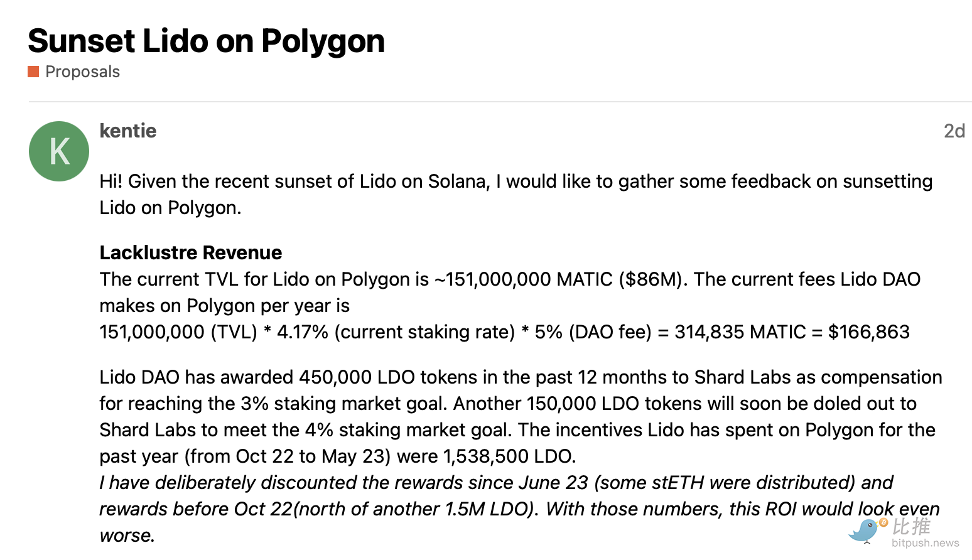Click the Sunset Lido on Polygon title

[206, 41]
